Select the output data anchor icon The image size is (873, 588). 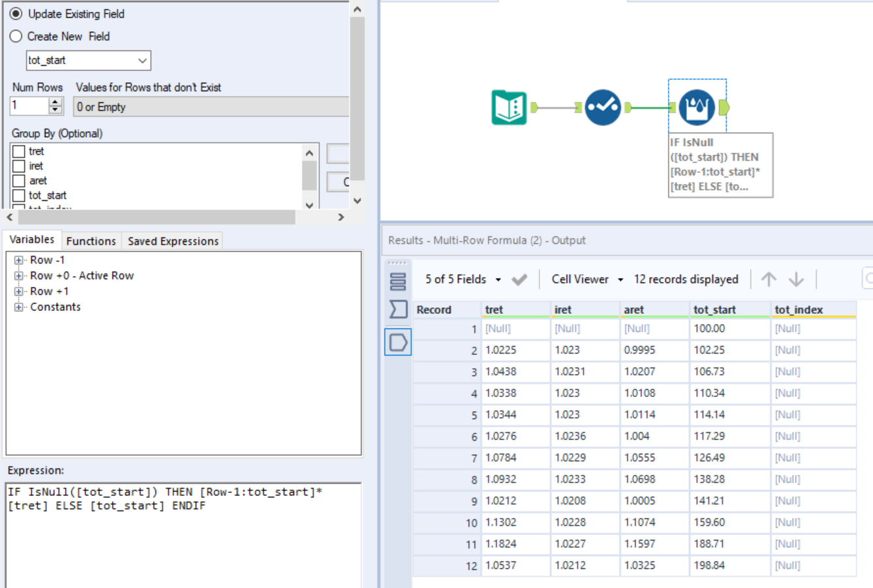[x=397, y=342]
